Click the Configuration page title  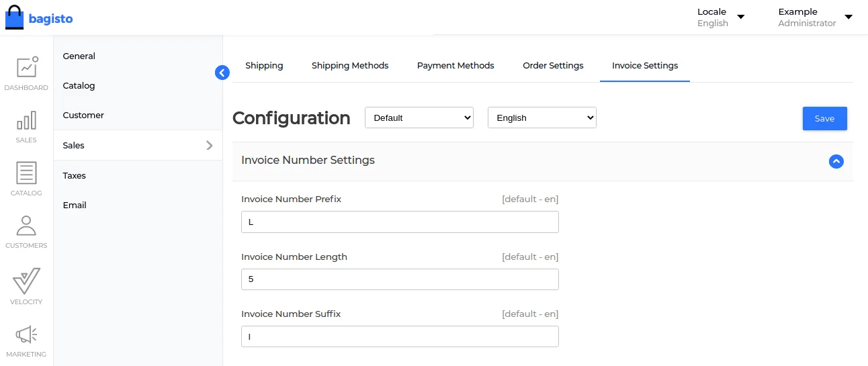pos(291,118)
